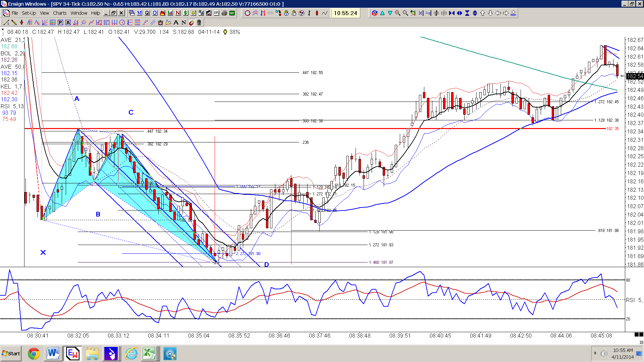Pick the red down-arrow marker tool
This screenshot has height=362, width=644.
pos(21,22)
